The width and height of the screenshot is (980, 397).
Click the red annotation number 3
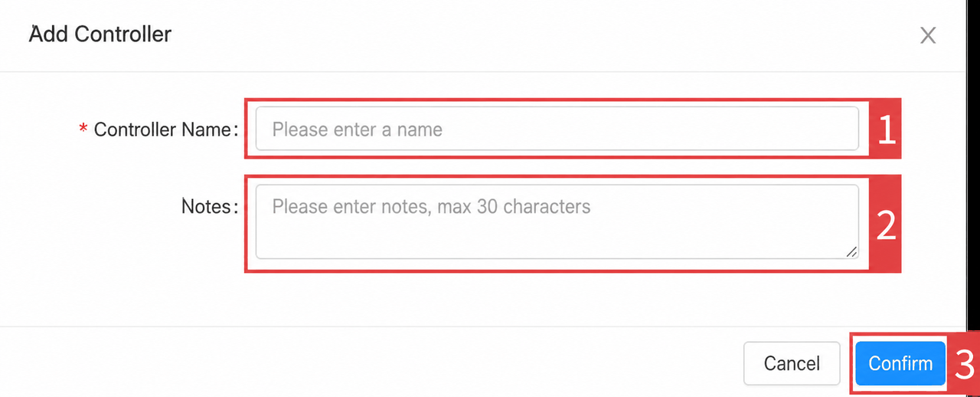pyautogui.click(x=965, y=365)
